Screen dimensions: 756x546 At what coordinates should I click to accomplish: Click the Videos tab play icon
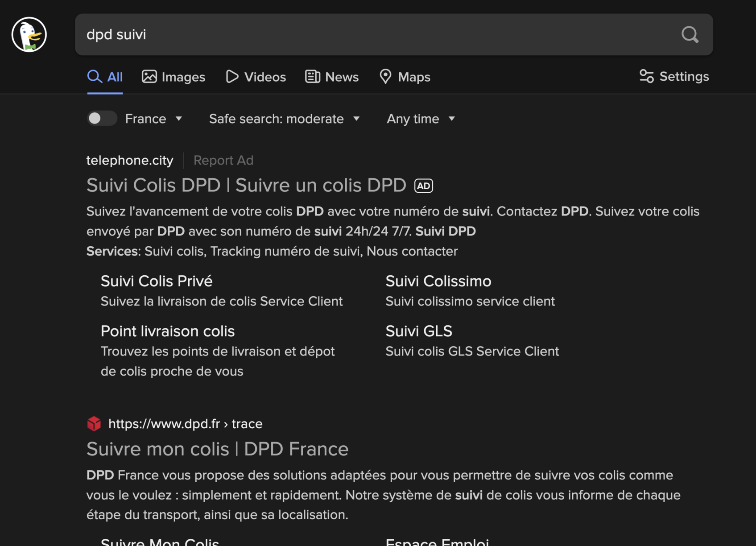[x=232, y=77]
